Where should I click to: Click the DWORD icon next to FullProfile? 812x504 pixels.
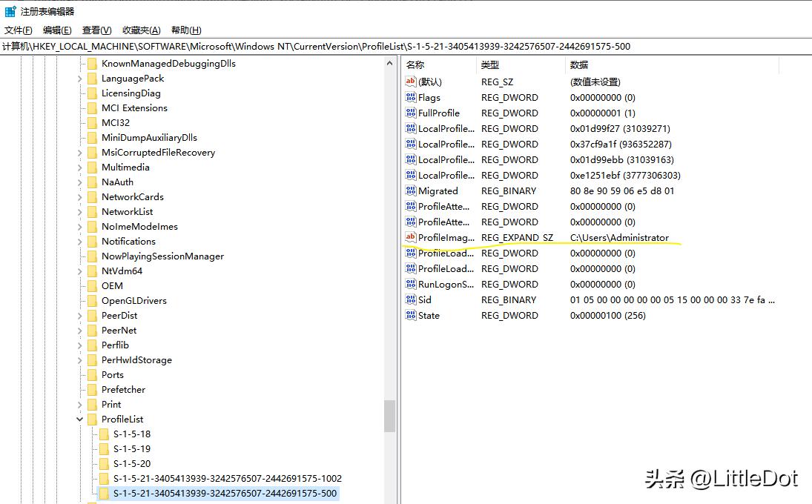tap(411, 113)
